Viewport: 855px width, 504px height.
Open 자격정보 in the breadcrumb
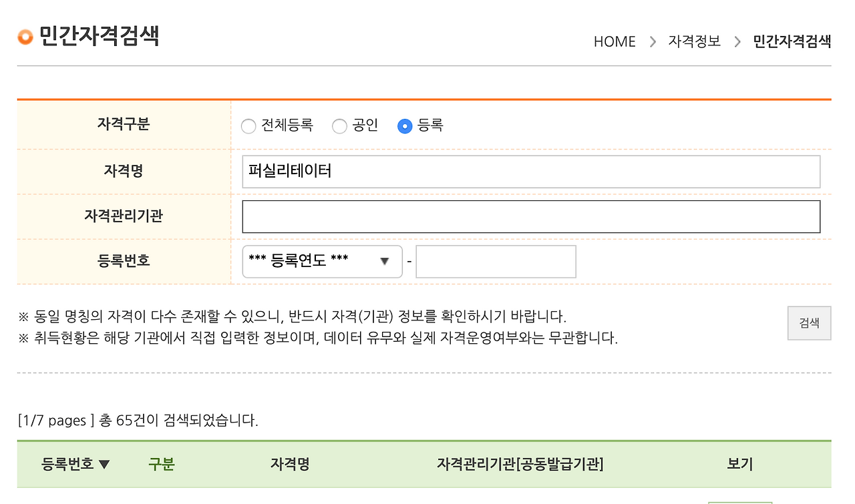[x=695, y=41]
